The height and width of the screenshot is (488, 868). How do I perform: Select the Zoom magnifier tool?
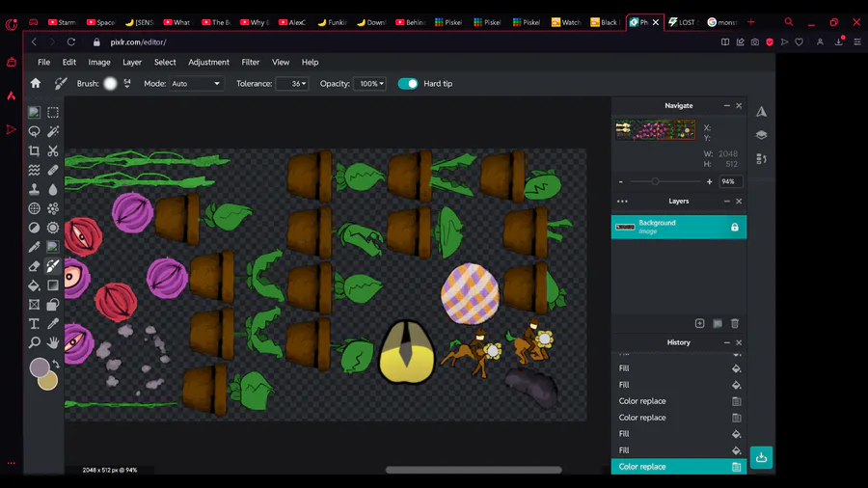34,342
